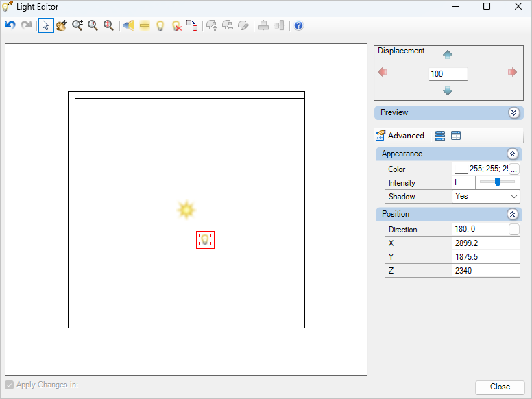Move light left with displacement arrow
The width and height of the screenshot is (532, 399).
click(383, 72)
